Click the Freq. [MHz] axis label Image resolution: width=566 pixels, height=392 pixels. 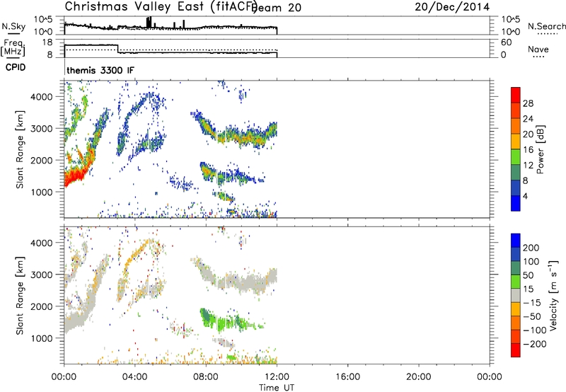(13, 47)
